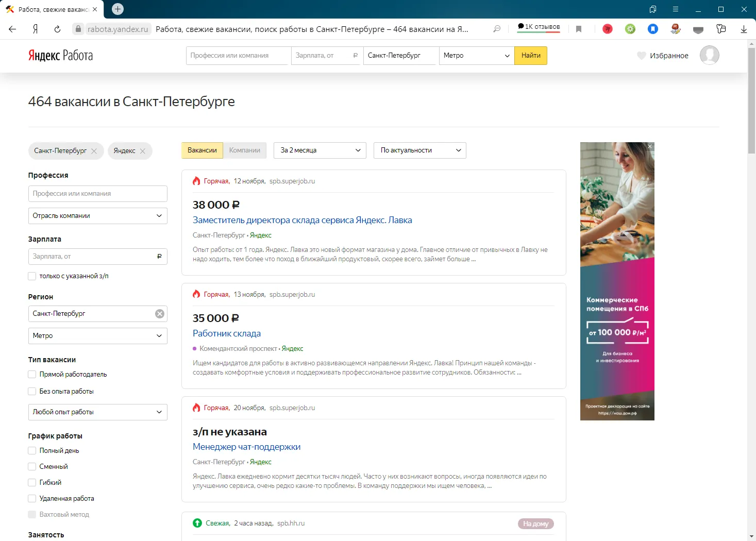Click the header city field Санкт-Петербург
This screenshot has height=541, width=756.
click(x=401, y=56)
